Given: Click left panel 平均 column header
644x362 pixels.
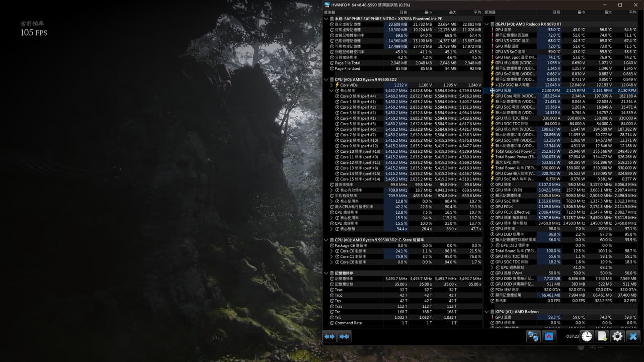Looking at the screenshot, I should 477,12.
